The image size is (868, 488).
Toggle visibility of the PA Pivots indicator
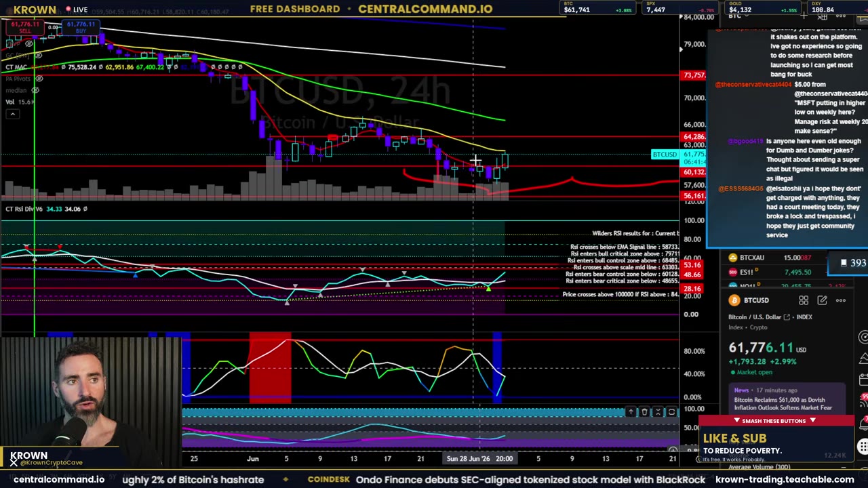[x=39, y=79]
